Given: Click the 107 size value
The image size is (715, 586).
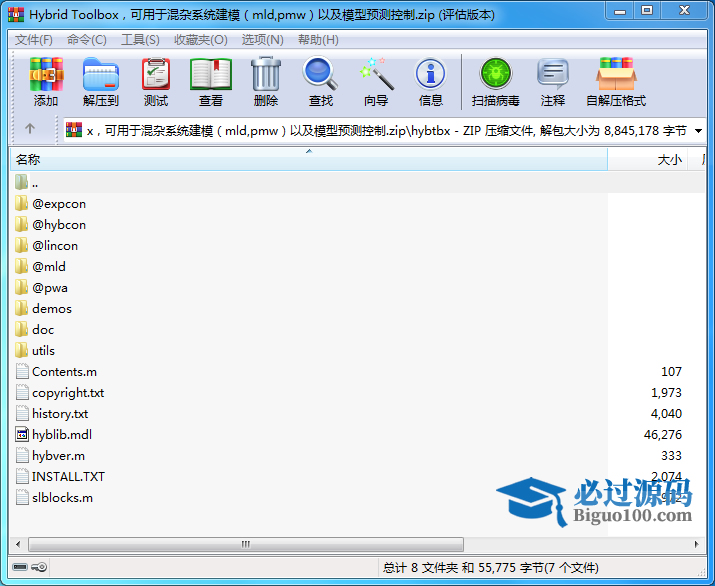Looking at the screenshot, I should pyautogui.click(x=671, y=372).
